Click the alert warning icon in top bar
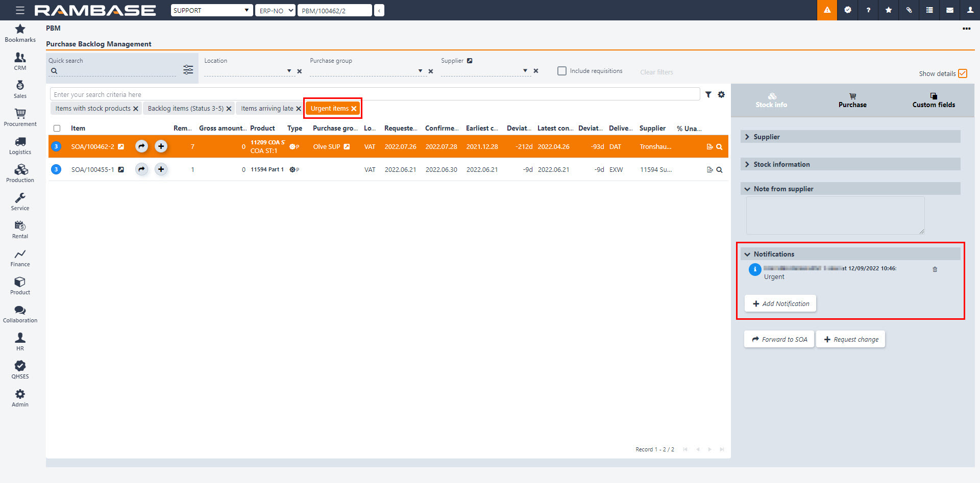980x483 pixels. coord(827,10)
